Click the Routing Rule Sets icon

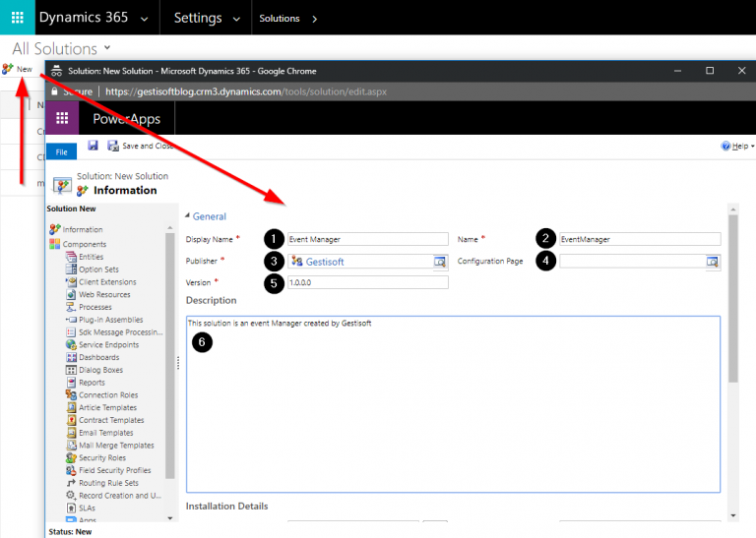(71, 483)
